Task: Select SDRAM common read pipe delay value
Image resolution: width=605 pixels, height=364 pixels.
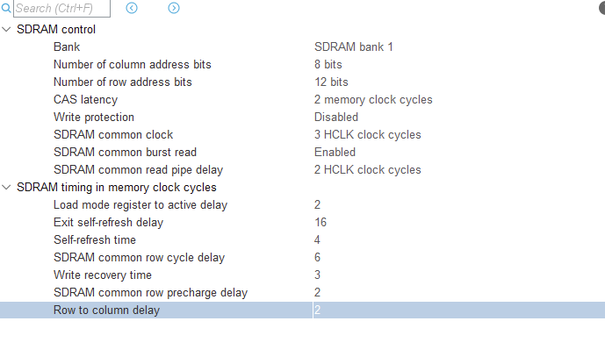Action: click(367, 169)
